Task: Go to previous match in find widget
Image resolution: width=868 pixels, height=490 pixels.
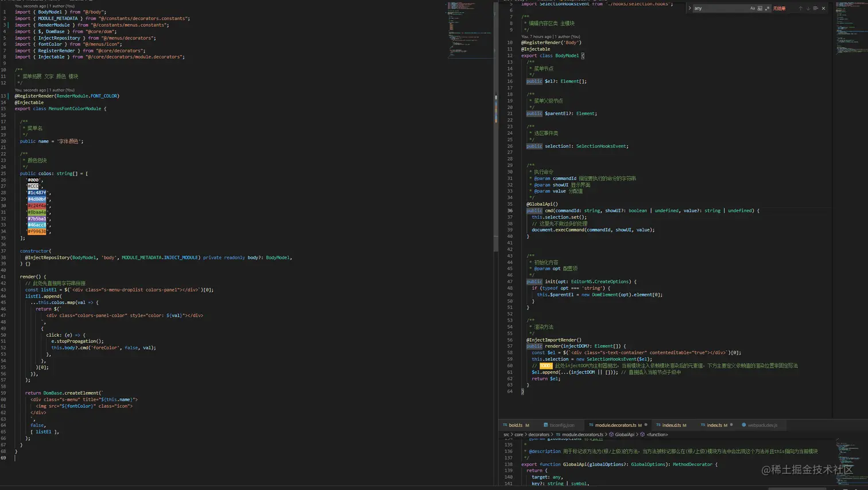Action: [800, 9]
